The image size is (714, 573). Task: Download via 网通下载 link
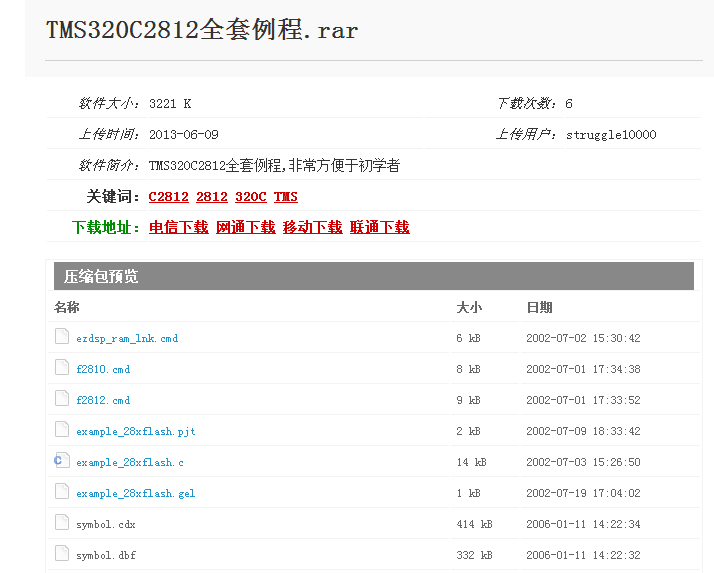pyautogui.click(x=246, y=228)
